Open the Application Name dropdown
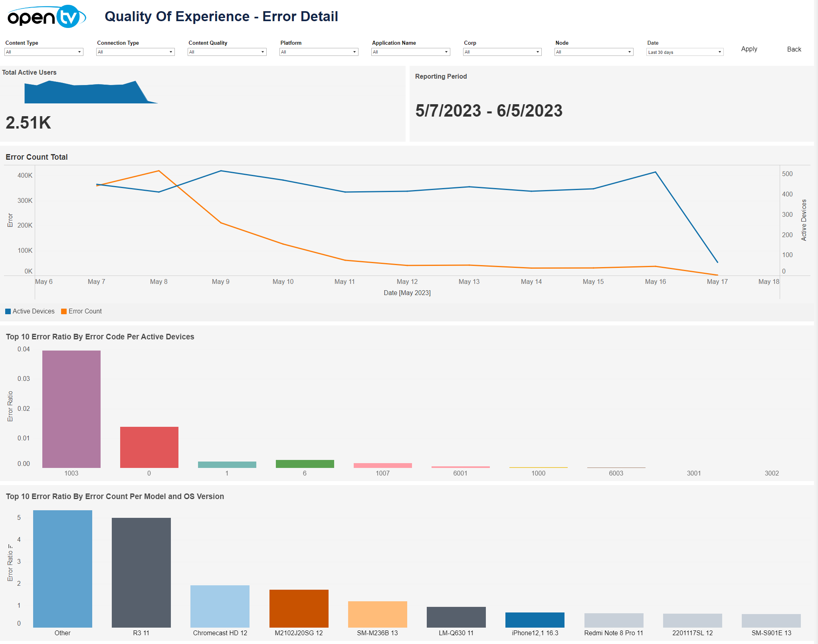Image resolution: width=818 pixels, height=644 pixels. 410,52
